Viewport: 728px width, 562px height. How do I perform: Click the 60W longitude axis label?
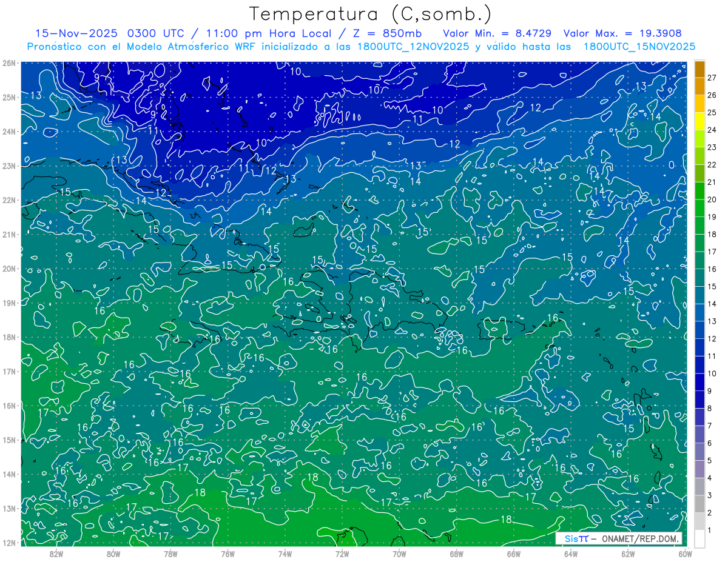click(685, 553)
